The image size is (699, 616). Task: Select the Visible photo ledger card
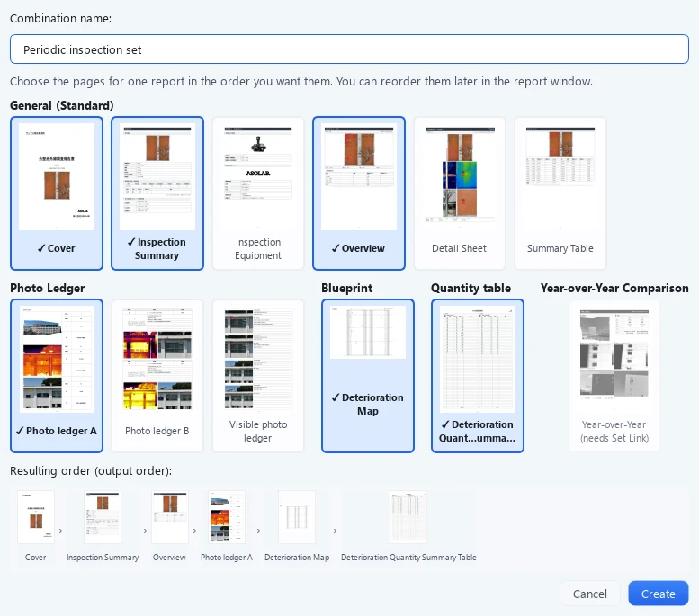258,376
